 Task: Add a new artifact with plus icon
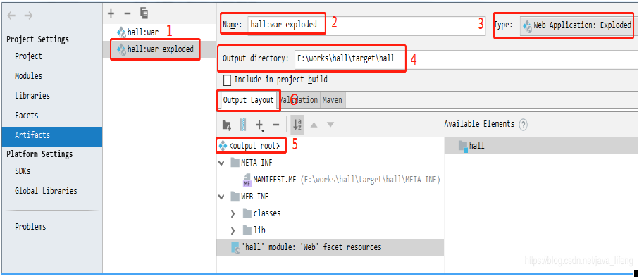click(x=111, y=13)
